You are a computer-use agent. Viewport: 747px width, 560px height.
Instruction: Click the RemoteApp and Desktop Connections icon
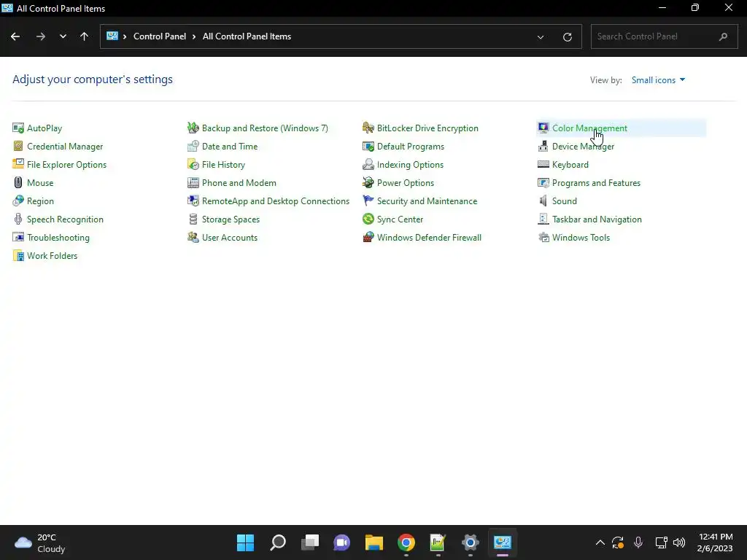193,201
